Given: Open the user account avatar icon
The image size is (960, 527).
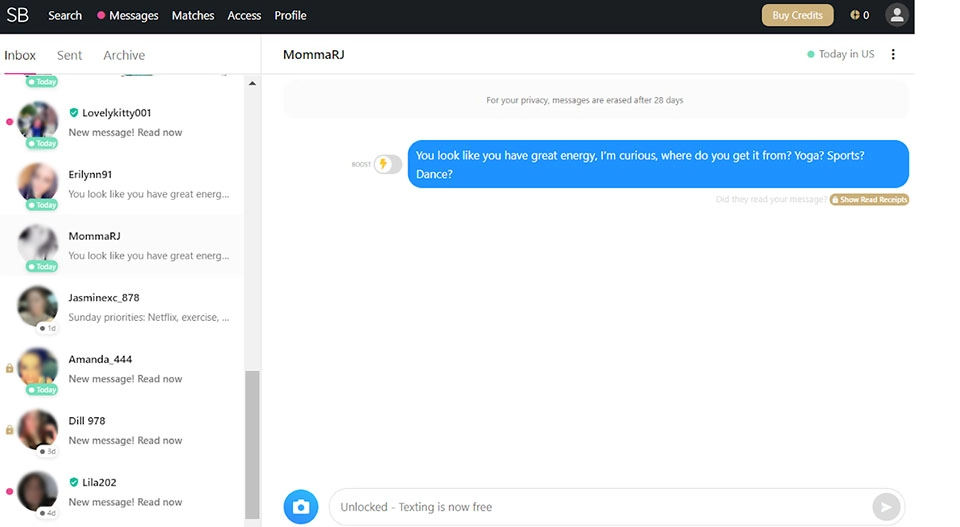Looking at the screenshot, I should (x=896, y=15).
